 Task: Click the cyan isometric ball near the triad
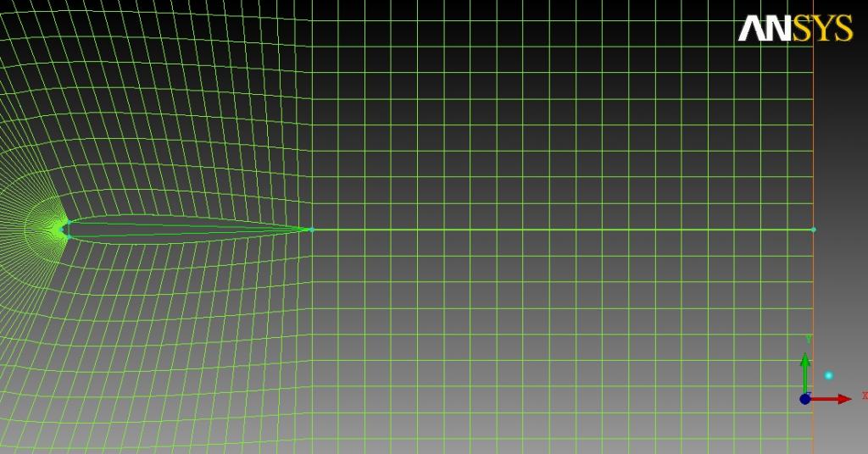(829, 375)
